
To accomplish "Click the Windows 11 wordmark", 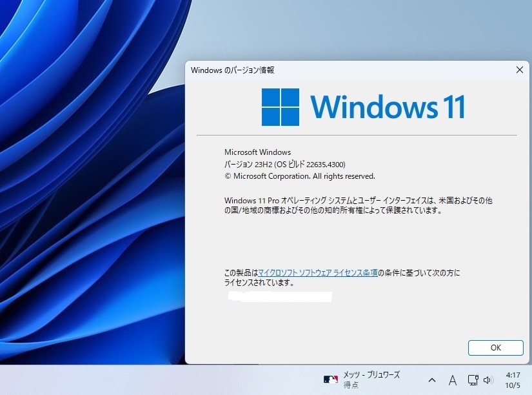I will point(387,107).
